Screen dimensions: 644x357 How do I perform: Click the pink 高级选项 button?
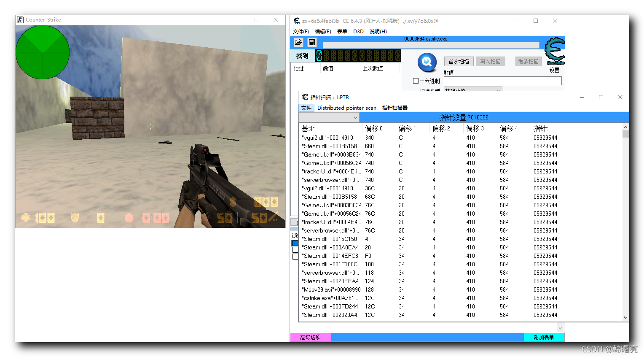click(x=311, y=337)
